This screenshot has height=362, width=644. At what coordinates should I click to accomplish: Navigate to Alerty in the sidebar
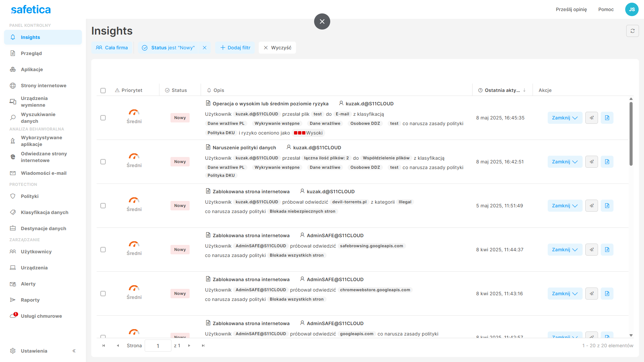[28, 284]
